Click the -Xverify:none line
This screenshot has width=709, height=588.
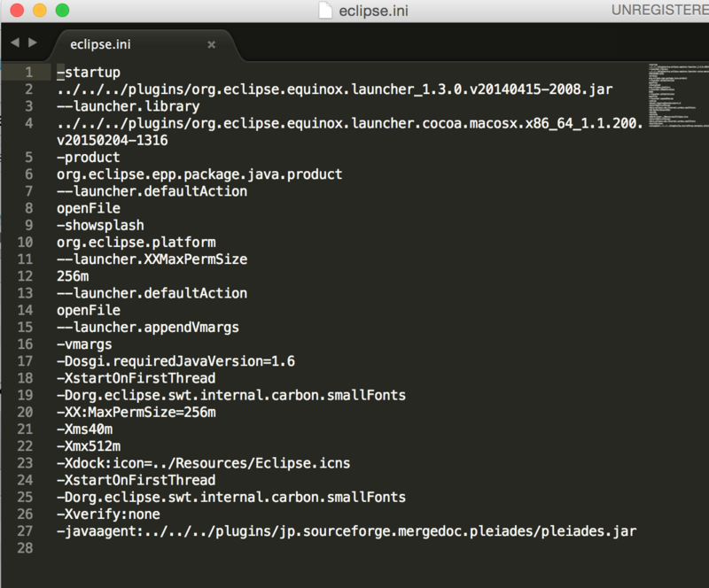tap(108, 514)
